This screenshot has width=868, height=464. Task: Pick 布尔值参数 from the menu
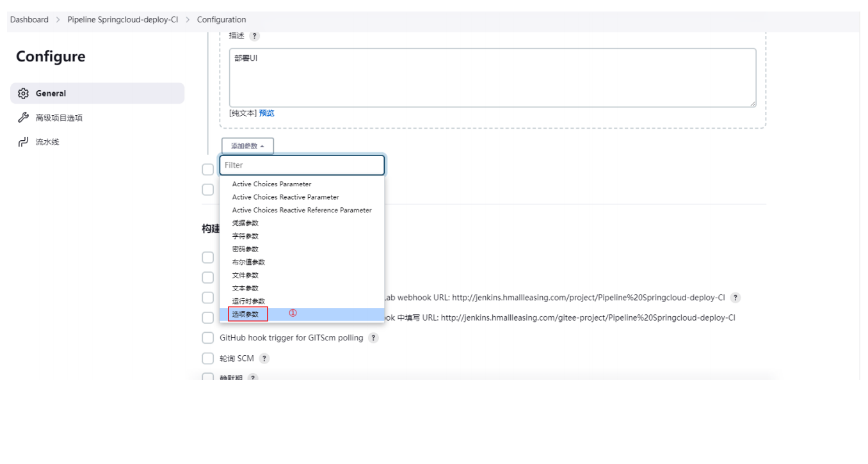coord(248,262)
